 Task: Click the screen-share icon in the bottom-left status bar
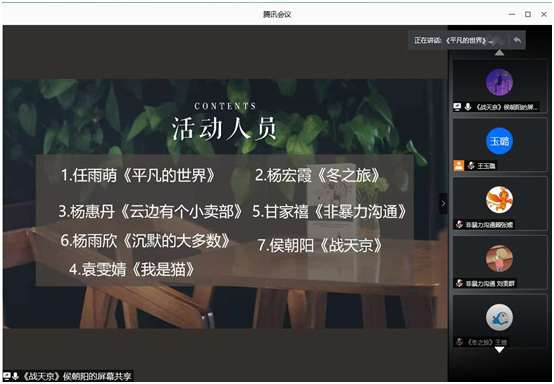[6, 376]
